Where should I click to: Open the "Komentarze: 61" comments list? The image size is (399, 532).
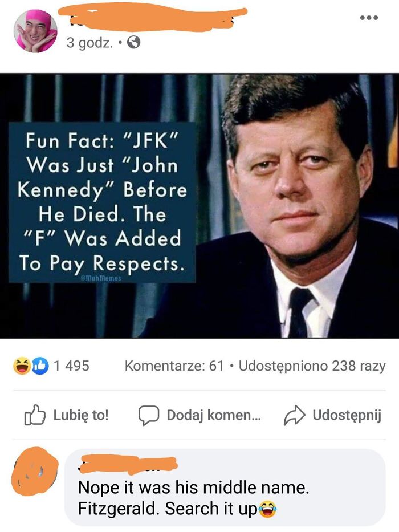point(174,366)
